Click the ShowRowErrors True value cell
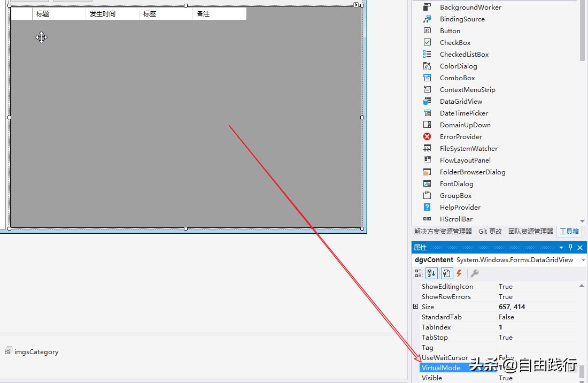 537,296
